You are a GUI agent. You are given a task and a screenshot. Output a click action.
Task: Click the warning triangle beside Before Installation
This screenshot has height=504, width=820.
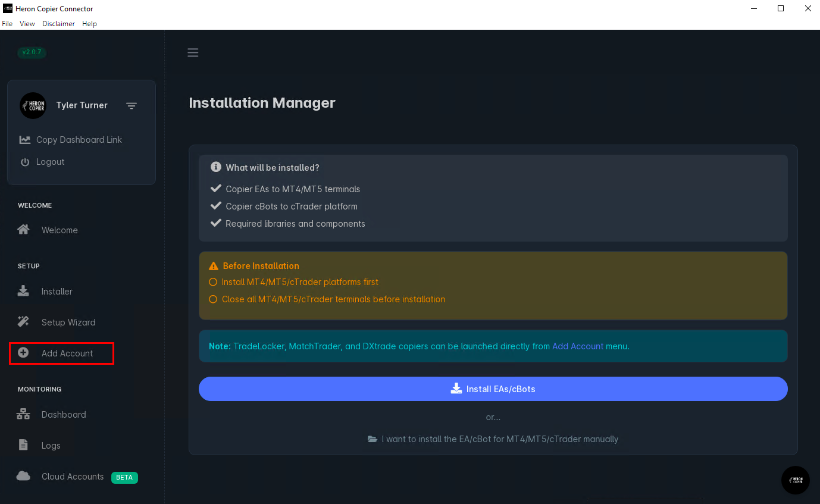click(214, 266)
